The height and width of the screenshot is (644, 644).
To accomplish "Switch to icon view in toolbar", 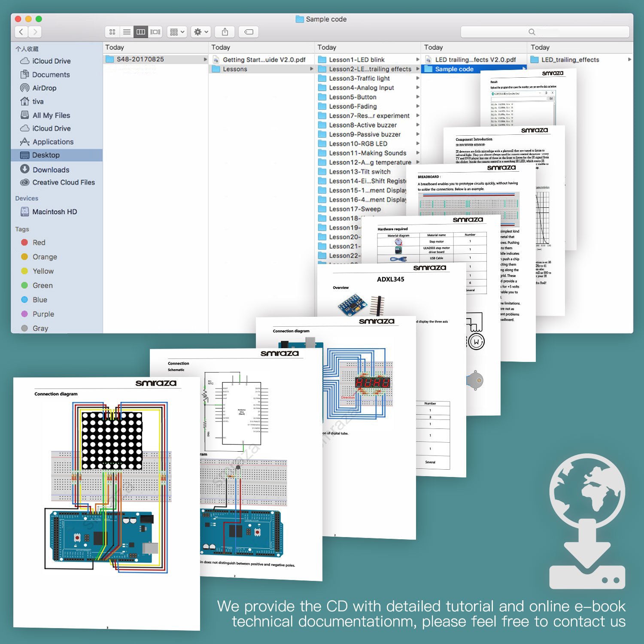I will pos(112,32).
